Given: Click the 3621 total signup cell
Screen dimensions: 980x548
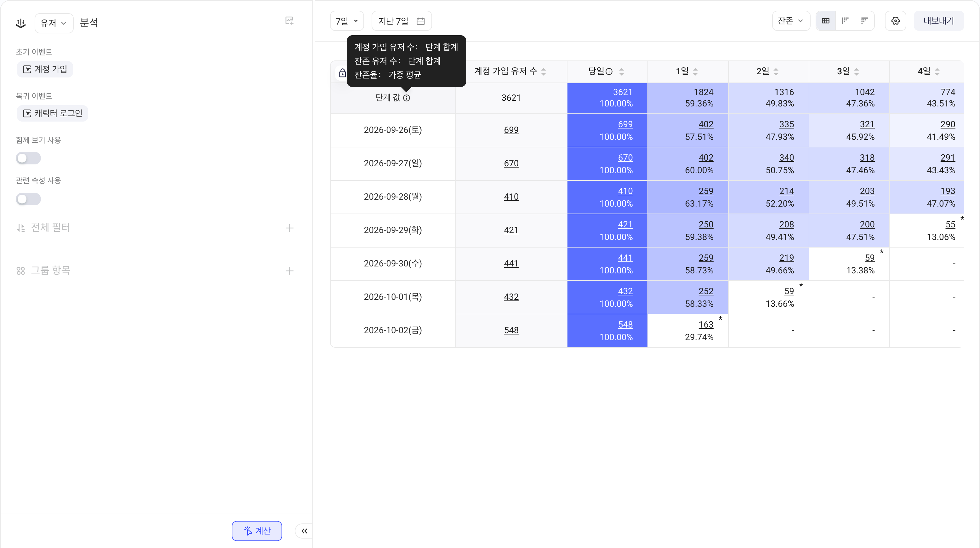Looking at the screenshot, I should (511, 98).
